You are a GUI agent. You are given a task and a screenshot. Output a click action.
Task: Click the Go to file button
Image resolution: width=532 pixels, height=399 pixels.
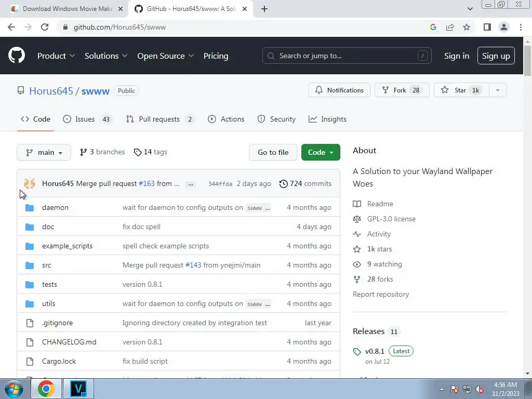click(273, 152)
